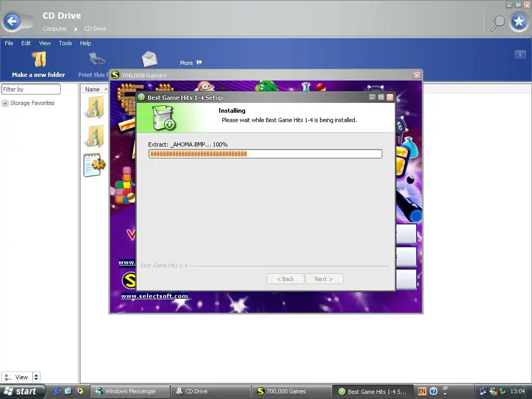Open the Start menu
532x399 pixels.
tap(22, 391)
